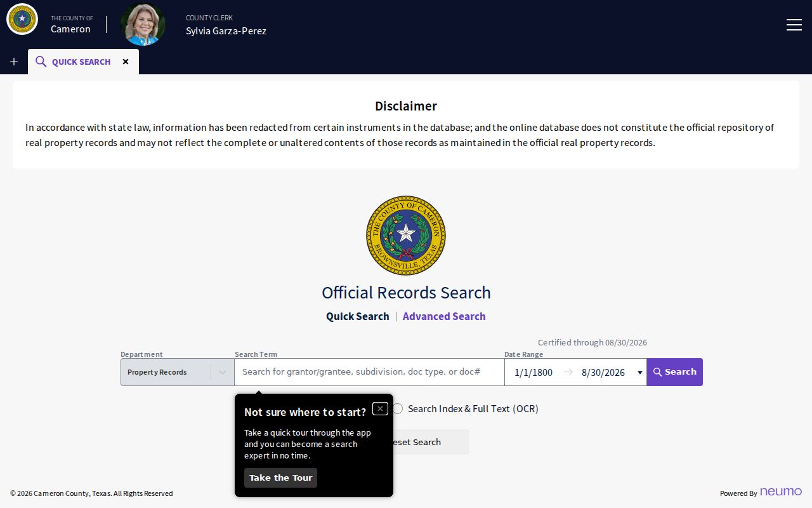
Task: Switch to Quick Search mode
Action: [x=358, y=316]
